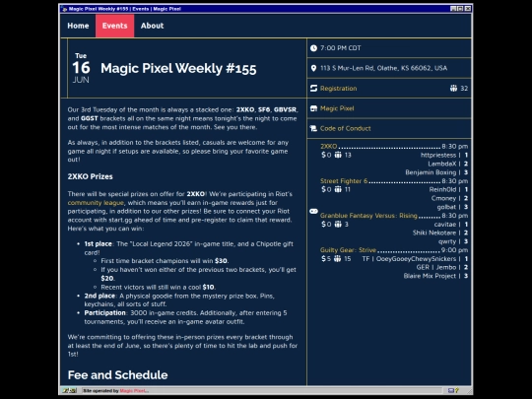Follow the community league link

click(x=96, y=203)
